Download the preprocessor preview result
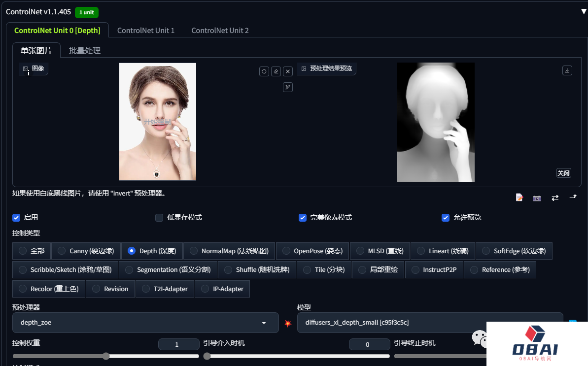This screenshot has width=588, height=366. (x=567, y=70)
